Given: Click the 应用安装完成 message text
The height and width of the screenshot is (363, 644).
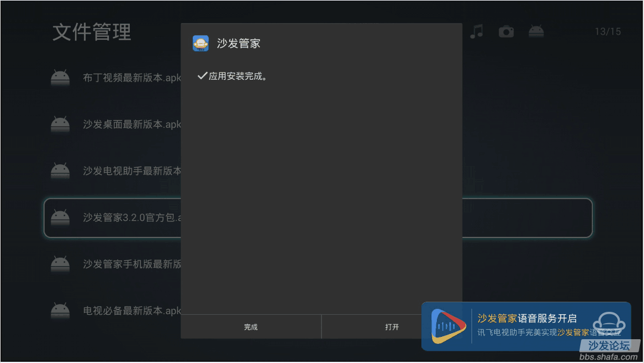Looking at the screenshot, I should click(x=238, y=76).
